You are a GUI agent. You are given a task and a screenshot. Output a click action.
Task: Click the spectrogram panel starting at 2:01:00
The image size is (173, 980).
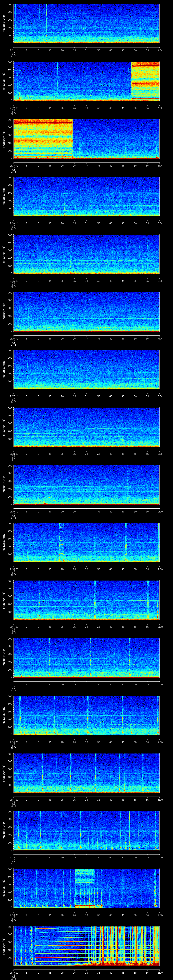[86, 24]
